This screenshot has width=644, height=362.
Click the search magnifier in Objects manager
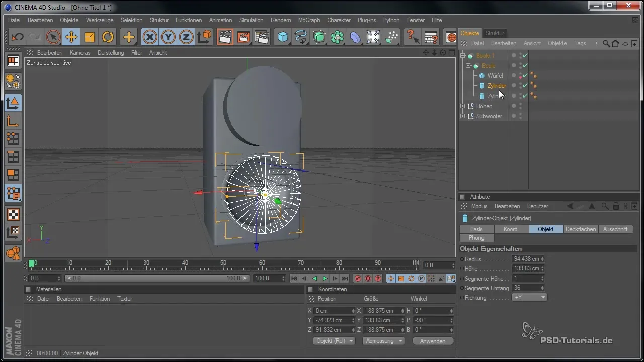pyautogui.click(x=606, y=43)
